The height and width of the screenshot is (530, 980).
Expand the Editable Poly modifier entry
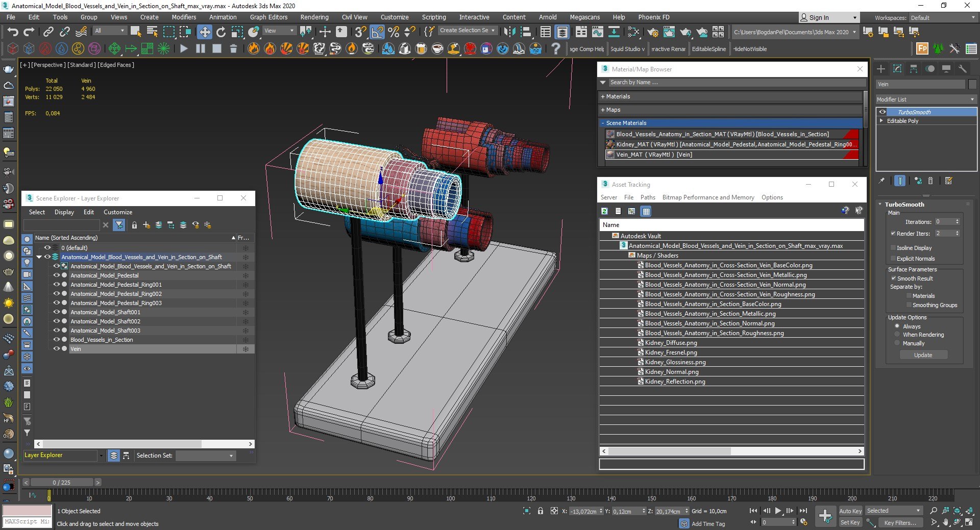pyautogui.click(x=881, y=121)
